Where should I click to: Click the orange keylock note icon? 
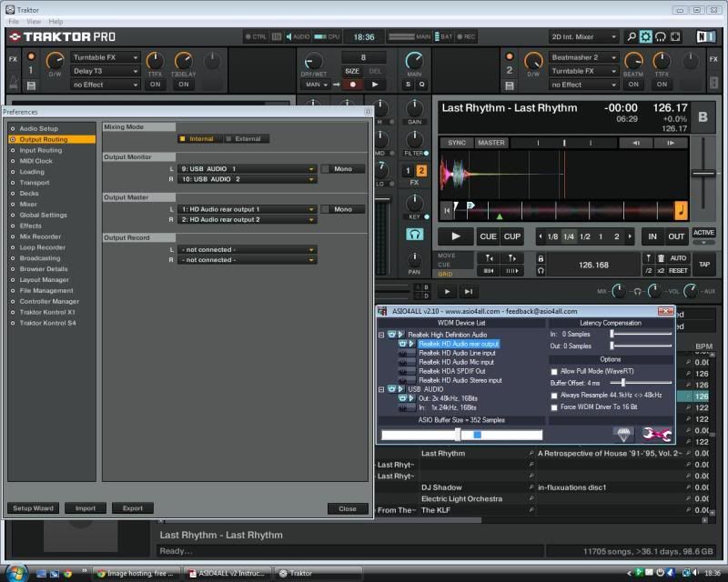tap(681, 210)
